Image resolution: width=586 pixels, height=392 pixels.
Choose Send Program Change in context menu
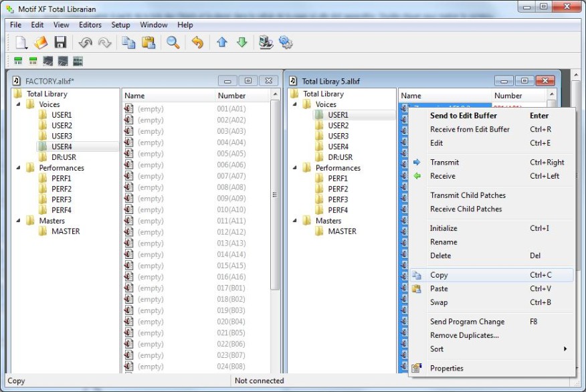pos(492,322)
